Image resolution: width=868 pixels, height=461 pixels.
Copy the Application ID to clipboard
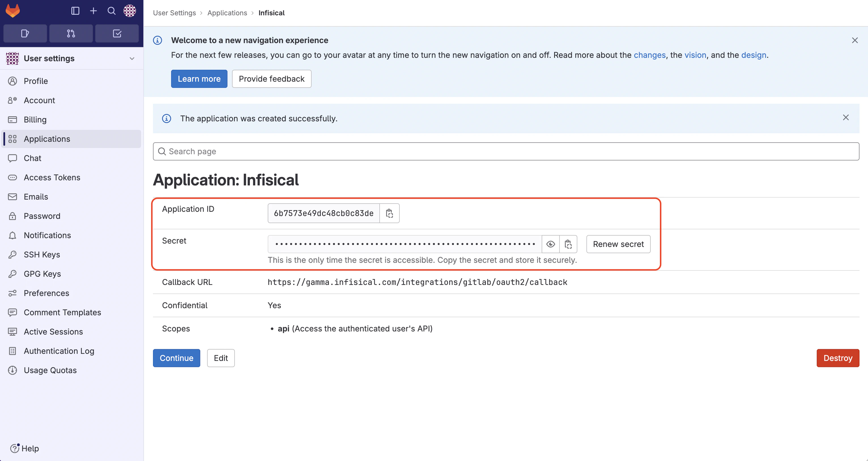390,213
